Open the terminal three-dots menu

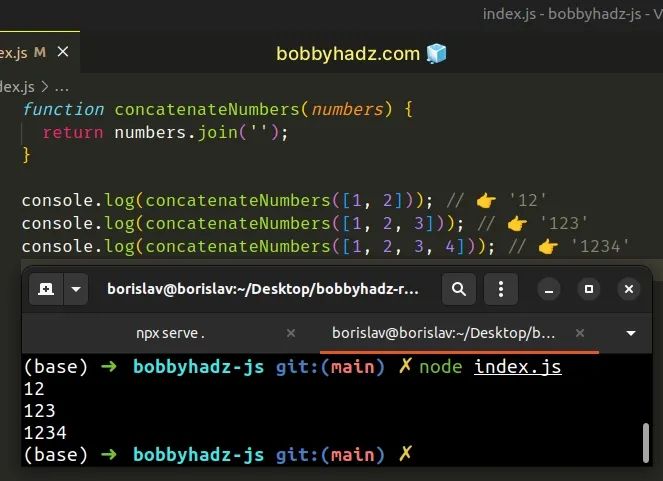click(501, 289)
